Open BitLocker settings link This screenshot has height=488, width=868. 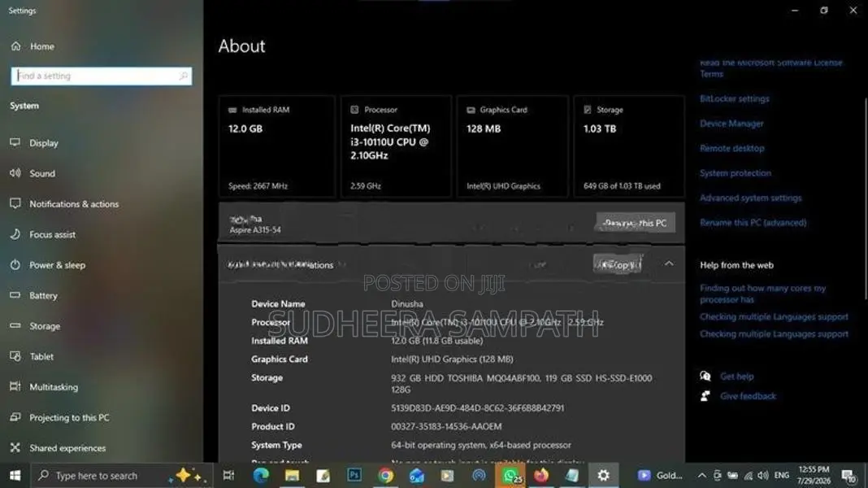click(734, 98)
